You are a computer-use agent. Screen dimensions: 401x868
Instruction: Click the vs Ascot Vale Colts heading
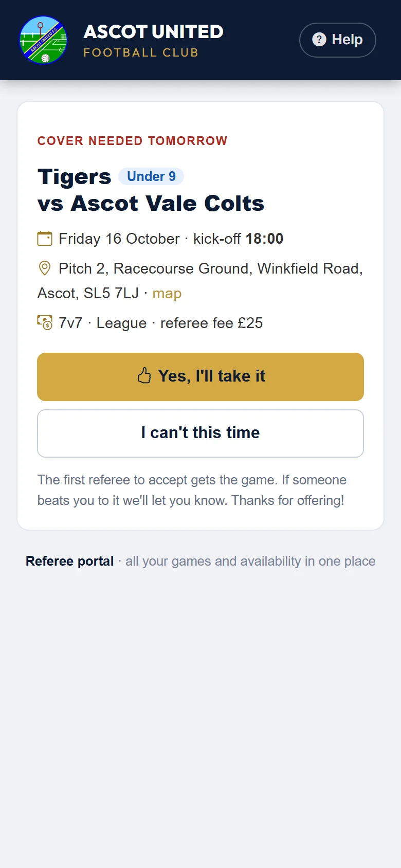pyautogui.click(x=151, y=204)
